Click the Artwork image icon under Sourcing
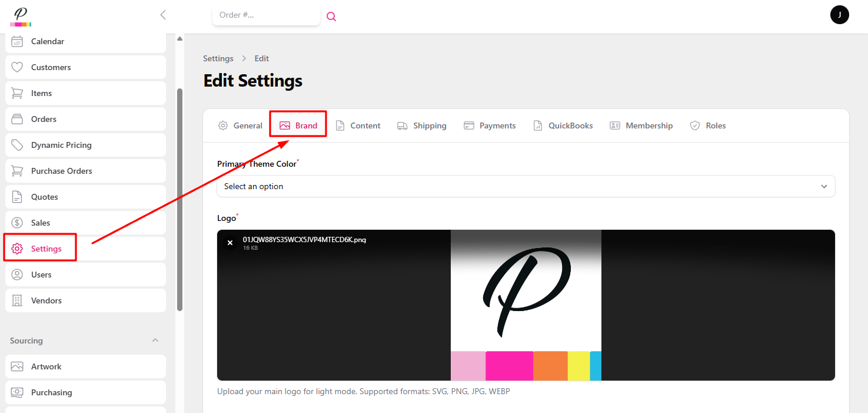 (18, 366)
